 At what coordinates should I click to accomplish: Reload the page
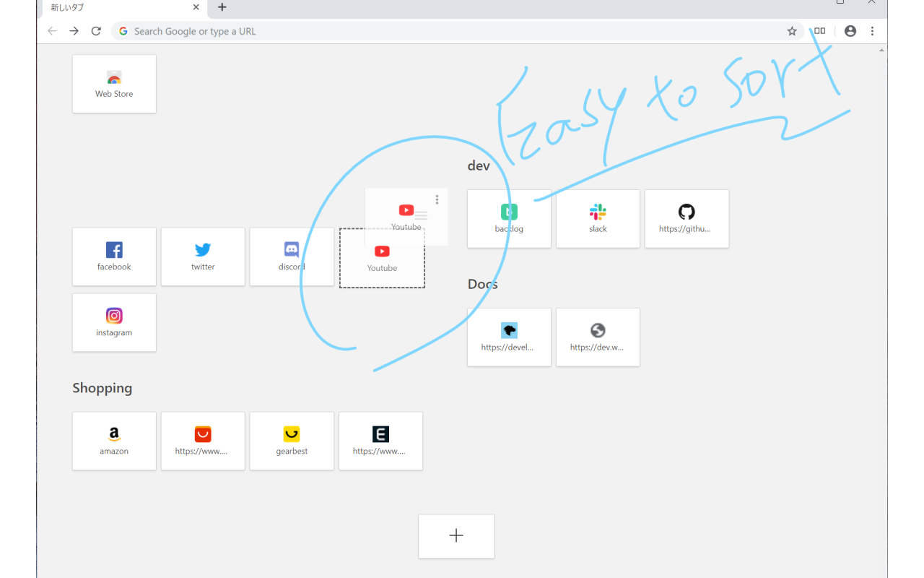(96, 31)
